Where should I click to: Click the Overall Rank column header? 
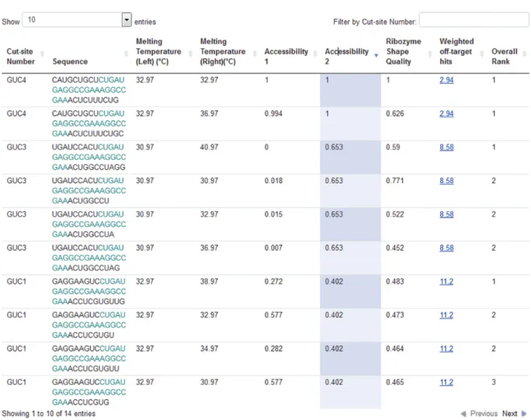[505, 57]
